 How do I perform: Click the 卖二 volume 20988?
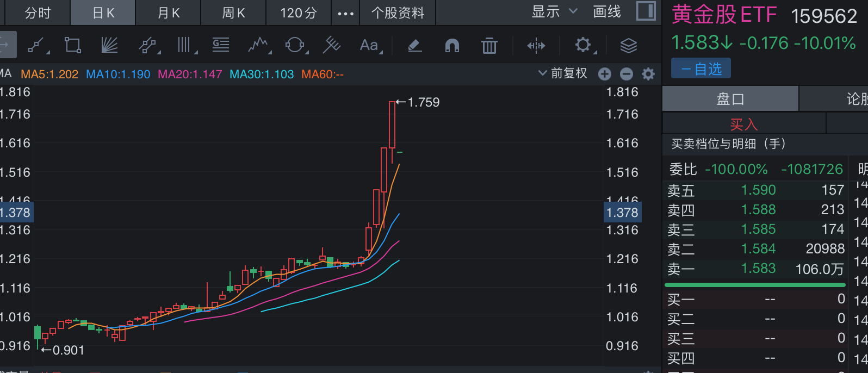coord(825,249)
